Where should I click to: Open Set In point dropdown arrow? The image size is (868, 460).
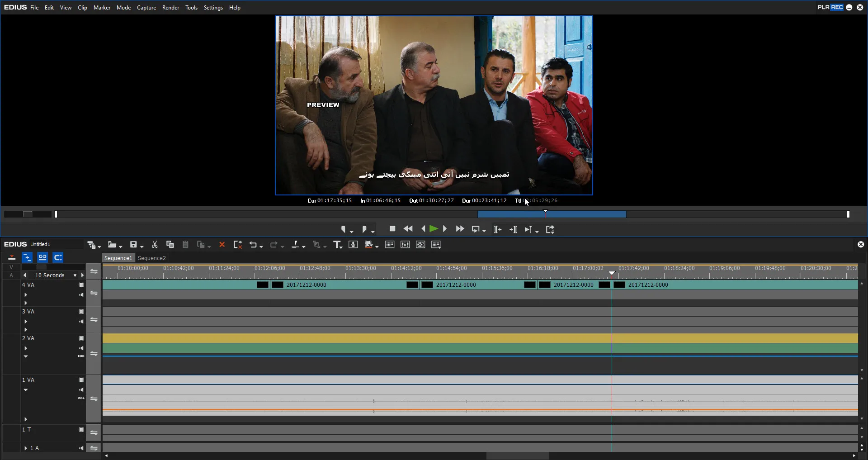coord(352,232)
